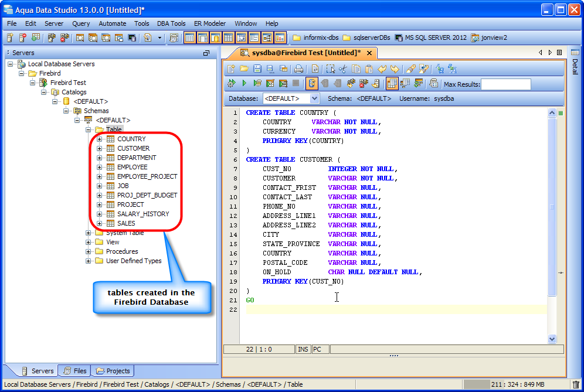Click the Register Server icon in main toolbar
Viewport: 584px width, 392px height.
tap(10, 38)
